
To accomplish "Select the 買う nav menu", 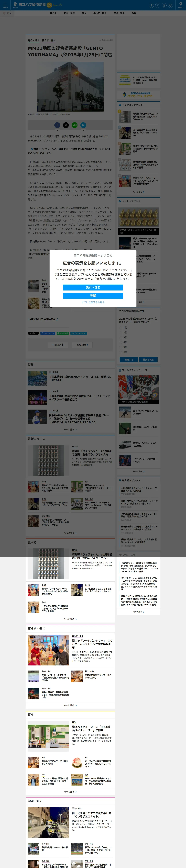I will [x=84, y=13].
